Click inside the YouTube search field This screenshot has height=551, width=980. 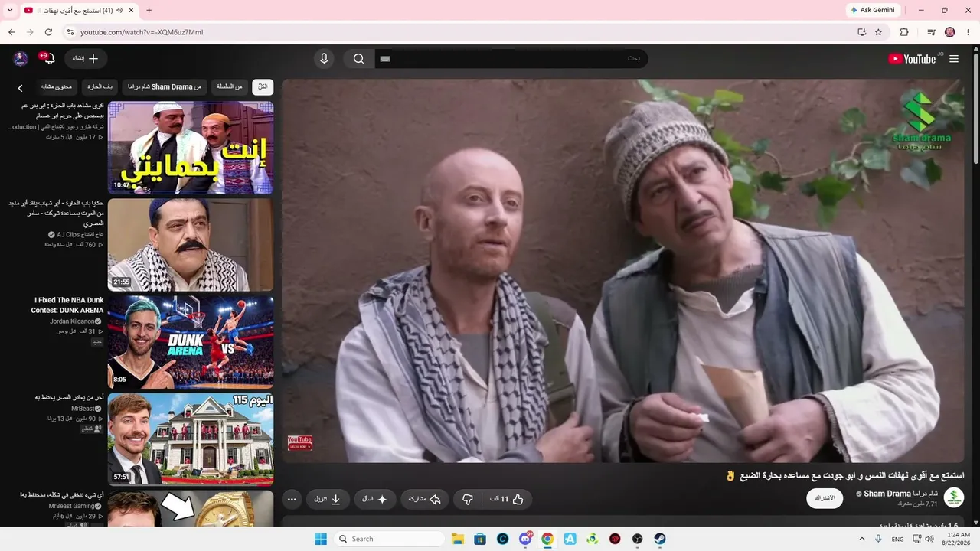tap(511, 59)
